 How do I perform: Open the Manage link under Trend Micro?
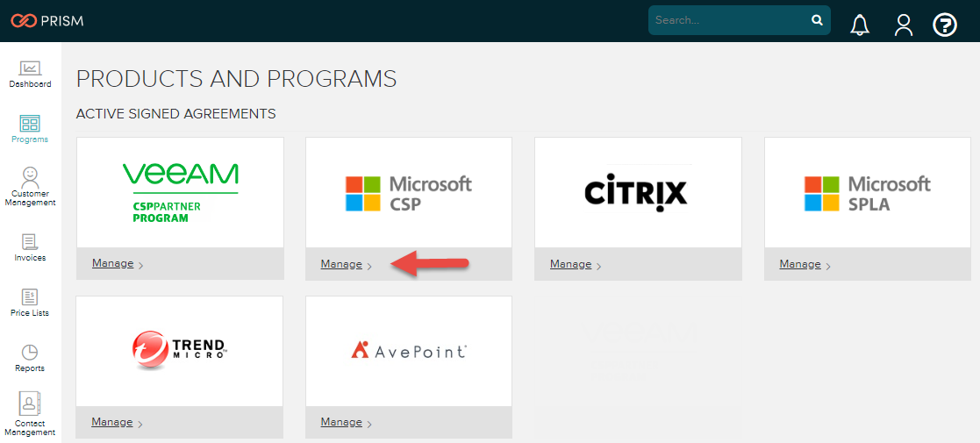pyautogui.click(x=112, y=422)
